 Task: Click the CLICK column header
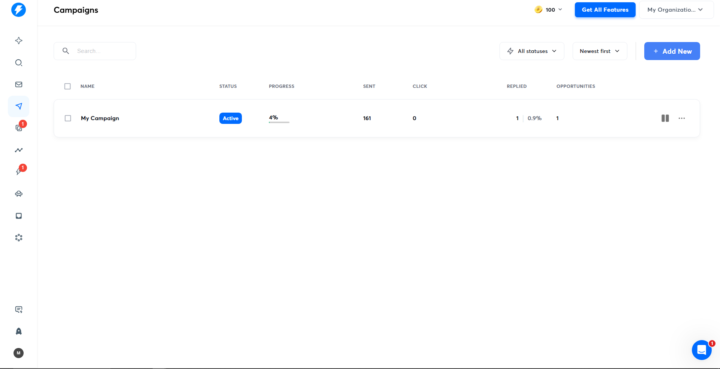pos(420,86)
